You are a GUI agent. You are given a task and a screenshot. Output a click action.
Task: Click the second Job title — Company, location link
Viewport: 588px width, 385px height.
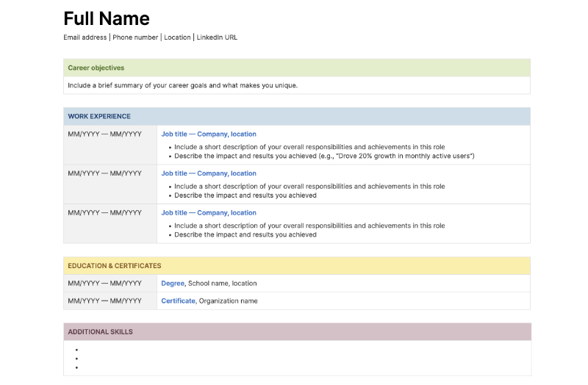click(209, 173)
